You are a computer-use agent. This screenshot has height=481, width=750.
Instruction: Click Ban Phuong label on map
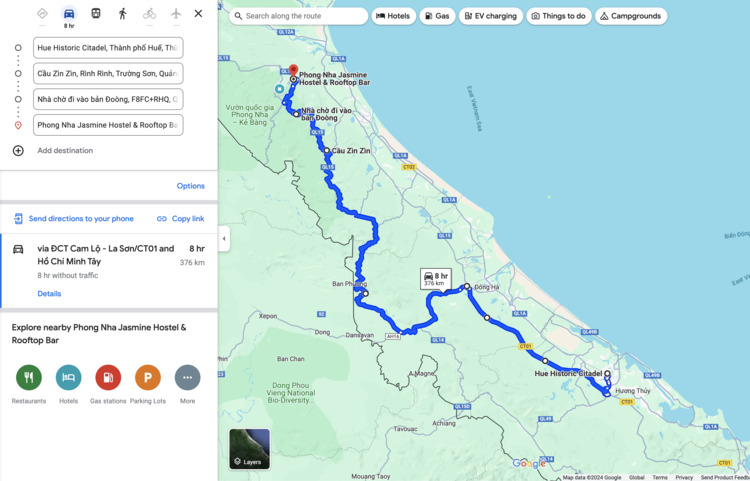pos(349,284)
